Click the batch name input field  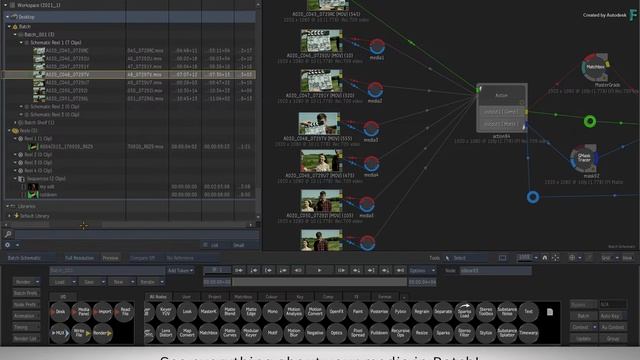pyautogui.click(x=107, y=271)
